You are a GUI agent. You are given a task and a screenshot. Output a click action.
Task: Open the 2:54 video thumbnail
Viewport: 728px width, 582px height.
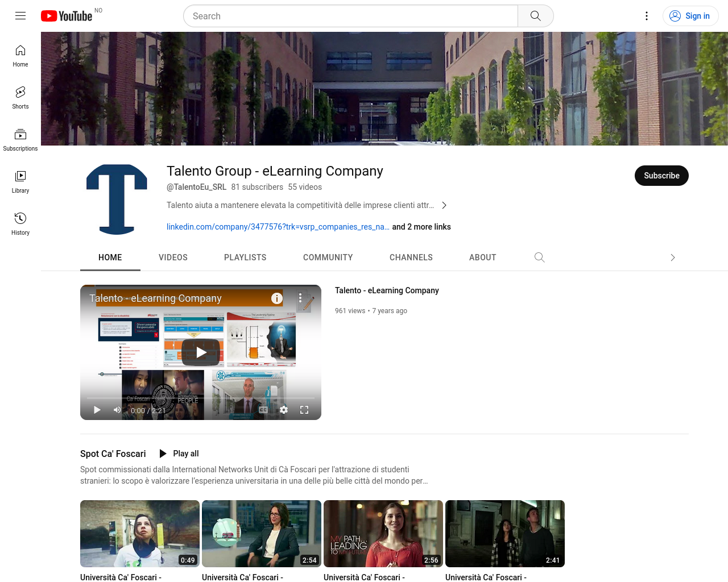[x=262, y=534]
